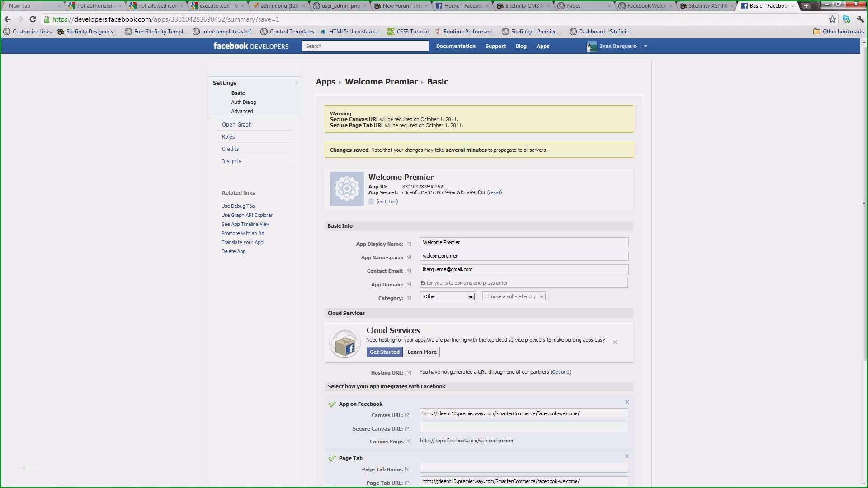Click Delete App link
Screen dimensions: 868x488
click(x=233, y=251)
